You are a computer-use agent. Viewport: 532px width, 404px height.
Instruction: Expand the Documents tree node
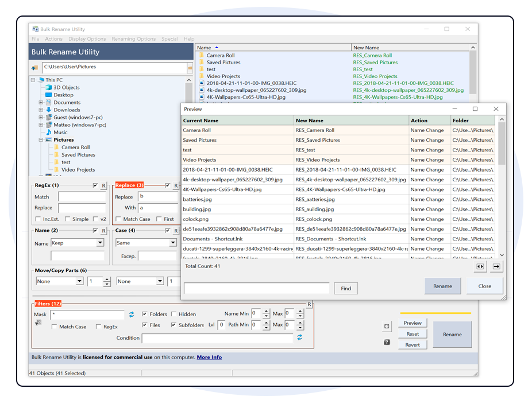(x=41, y=102)
